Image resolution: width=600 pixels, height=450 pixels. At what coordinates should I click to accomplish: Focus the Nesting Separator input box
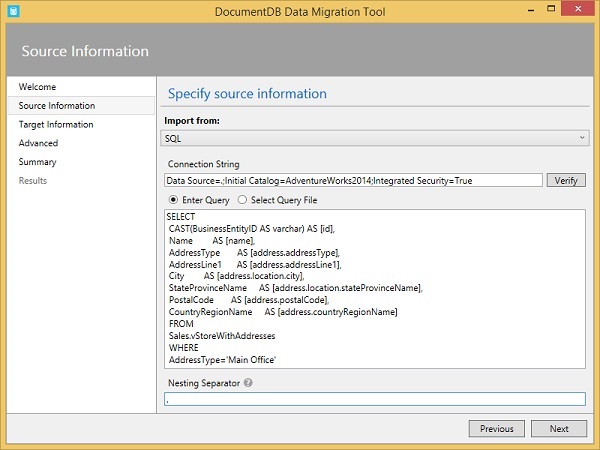click(375, 399)
